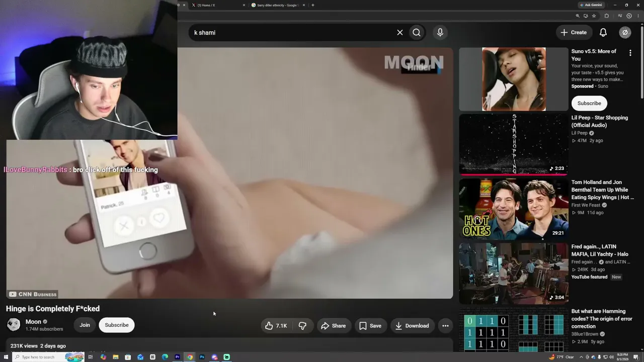The width and height of the screenshot is (644, 362).
Task: Click the Create button
Action: click(x=574, y=33)
